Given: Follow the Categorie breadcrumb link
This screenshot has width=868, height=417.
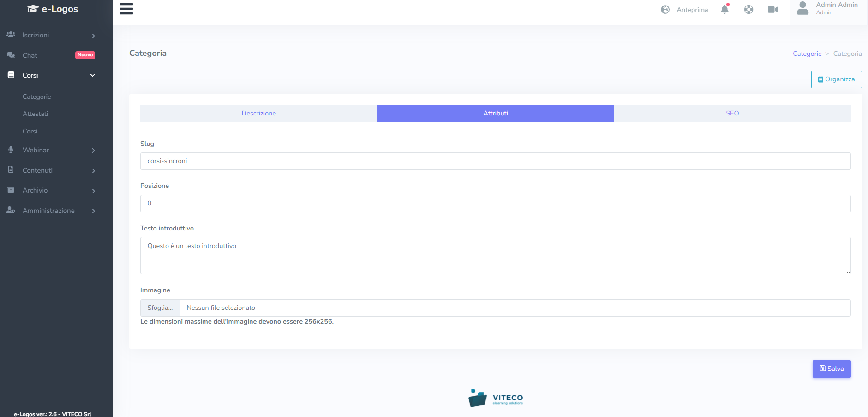Looking at the screenshot, I should 807,54.
